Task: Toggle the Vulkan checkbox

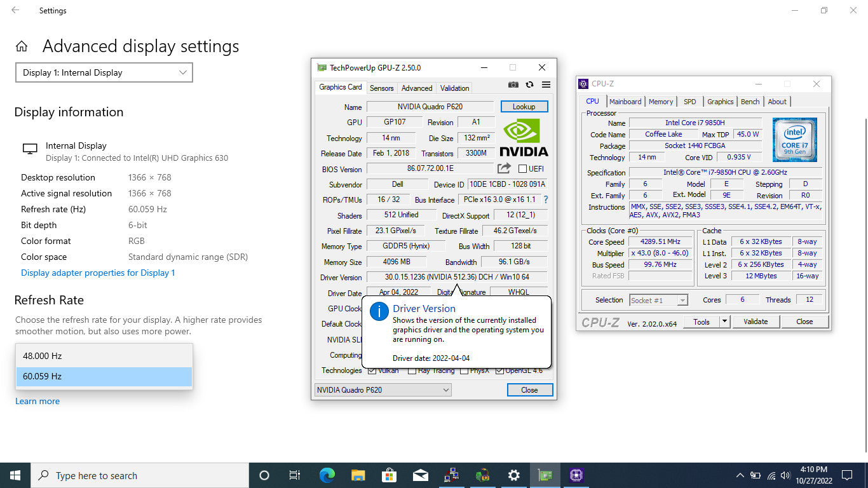Action: (372, 371)
